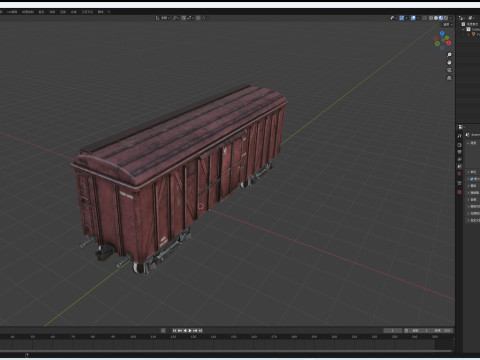
Task: Collapse the Collection row in outliner
Action: tap(464, 29)
